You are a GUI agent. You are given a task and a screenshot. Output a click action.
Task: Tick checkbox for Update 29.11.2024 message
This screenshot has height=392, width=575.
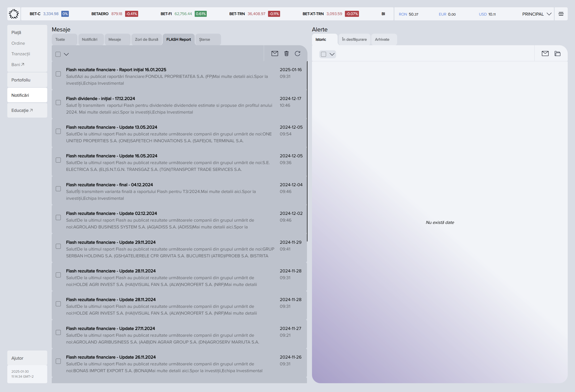[58, 246]
